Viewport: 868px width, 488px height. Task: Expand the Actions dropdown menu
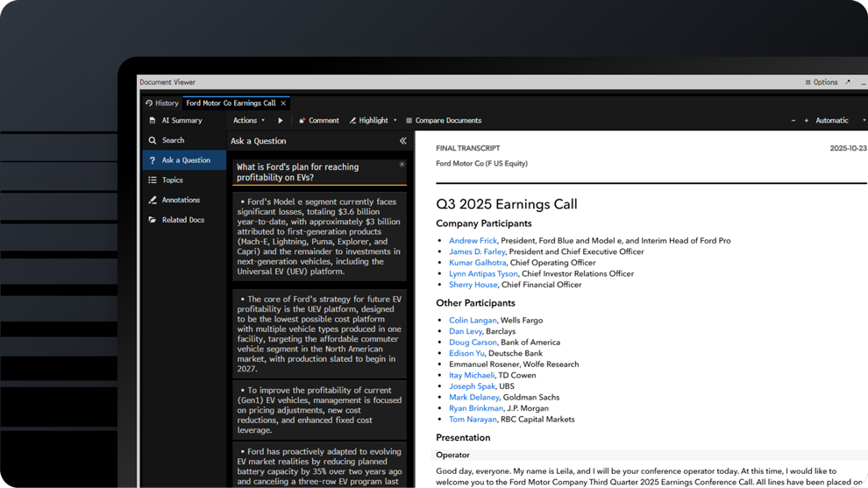[248, 121]
